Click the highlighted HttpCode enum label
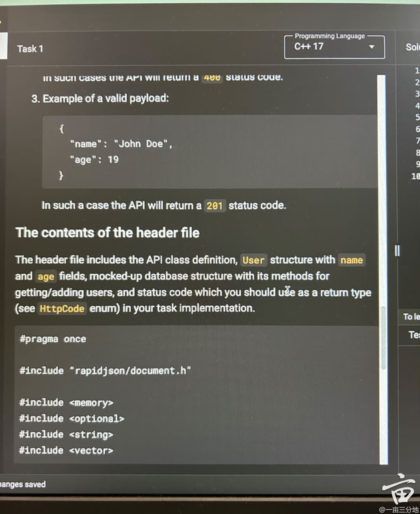 [62, 309]
